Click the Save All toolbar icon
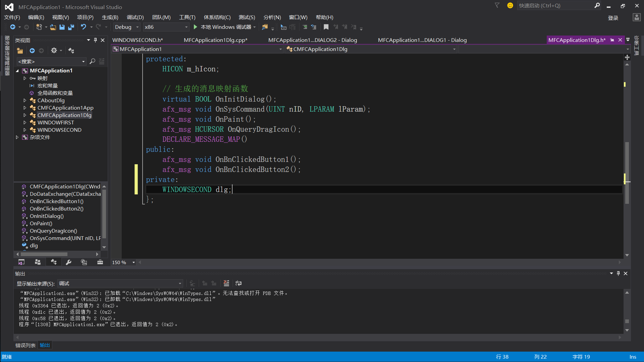 pos(71,27)
